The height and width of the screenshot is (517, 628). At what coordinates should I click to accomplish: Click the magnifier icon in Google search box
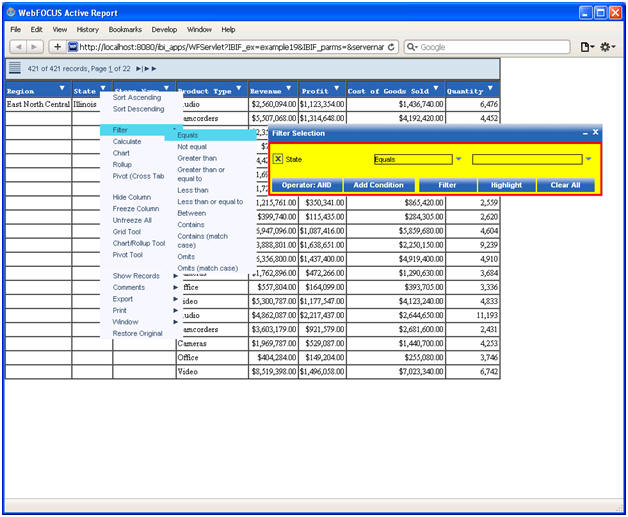click(412, 47)
